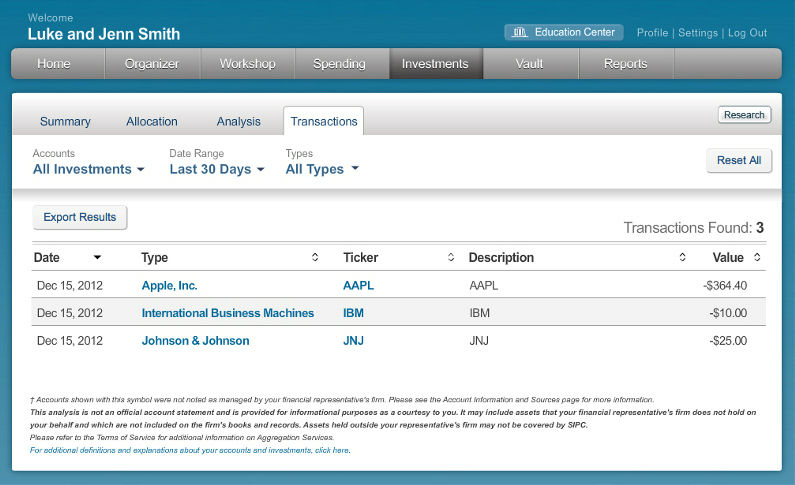Click the AAPL description cell
The image size is (795, 485).
click(x=484, y=285)
